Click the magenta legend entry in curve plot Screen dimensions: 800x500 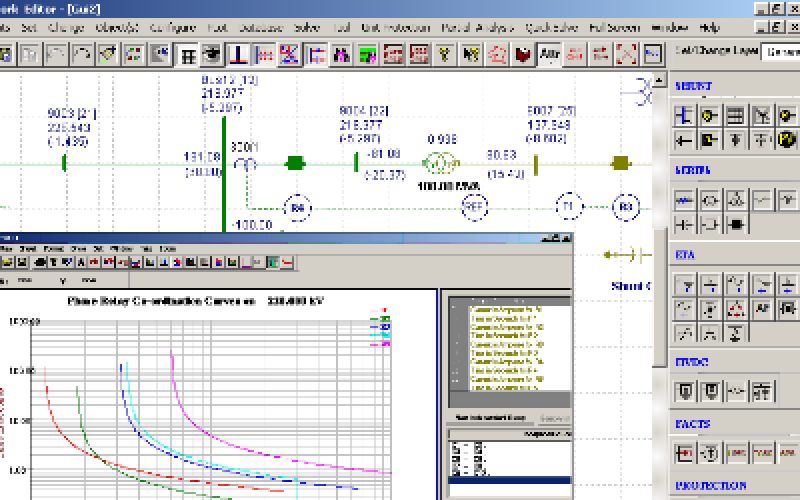[x=379, y=344]
